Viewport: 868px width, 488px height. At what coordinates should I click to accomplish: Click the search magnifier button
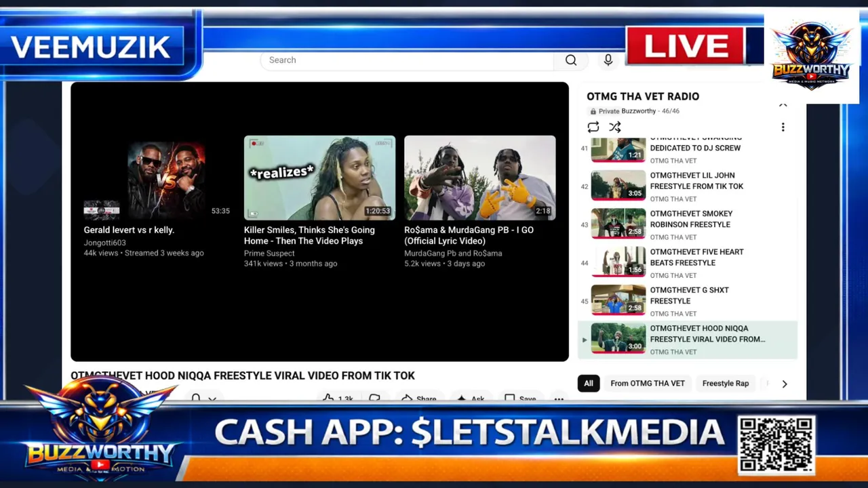pyautogui.click(x=571, y=60)
